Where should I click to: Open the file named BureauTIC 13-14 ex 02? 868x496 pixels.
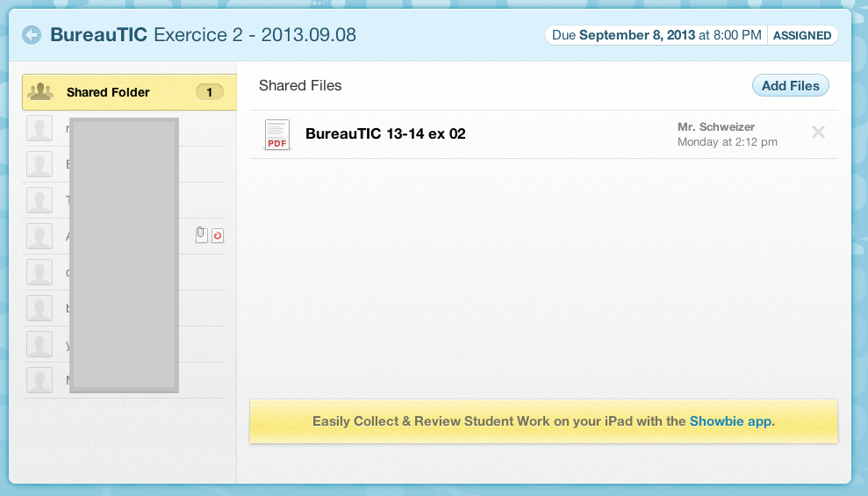tap(385, 134)
